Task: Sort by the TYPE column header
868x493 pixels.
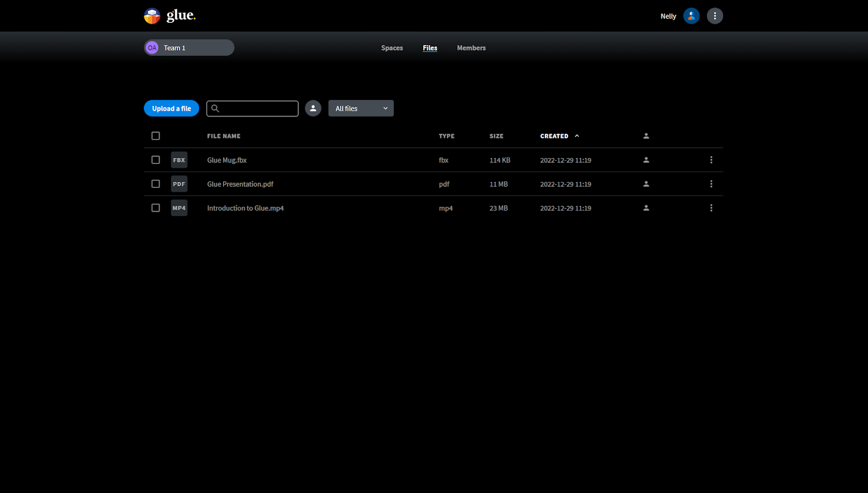Action: coord(446,136)
